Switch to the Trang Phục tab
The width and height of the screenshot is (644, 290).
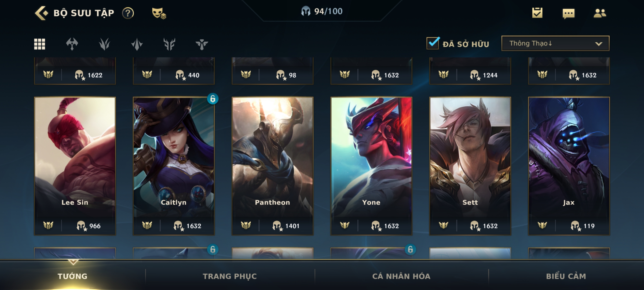230,276
